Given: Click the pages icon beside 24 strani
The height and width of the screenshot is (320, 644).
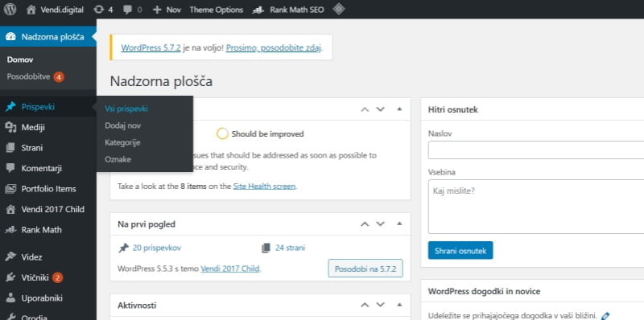Looking at the screenshot, I should (x=266, y=248).
